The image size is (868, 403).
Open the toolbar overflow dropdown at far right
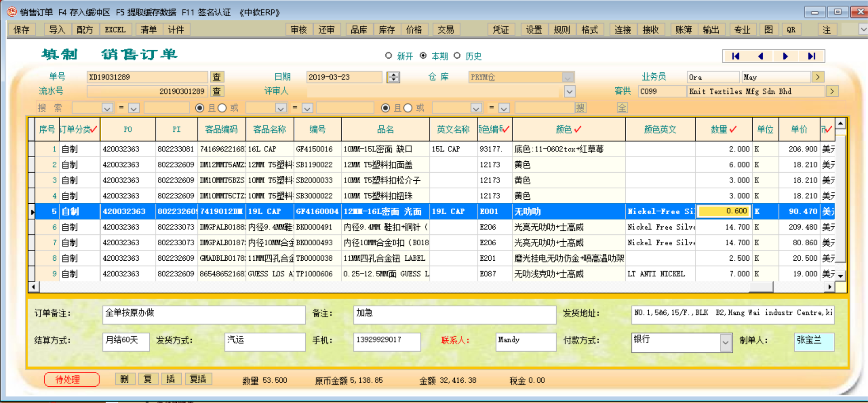pos(863,30)
